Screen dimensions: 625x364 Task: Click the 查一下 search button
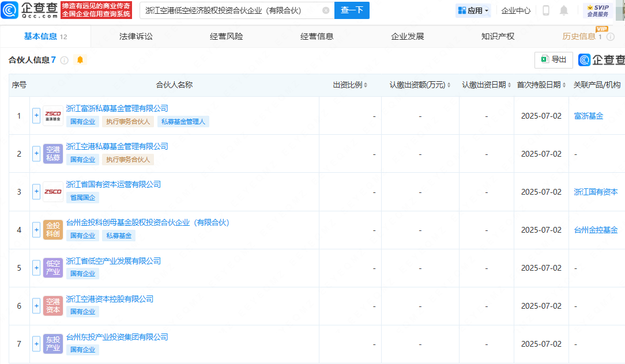click(352, 10)
